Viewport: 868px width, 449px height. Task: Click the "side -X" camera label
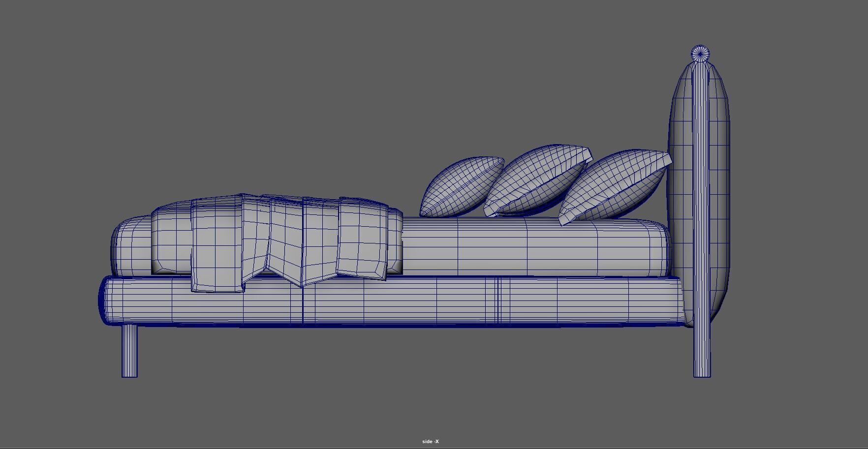[x=430, y=442]
